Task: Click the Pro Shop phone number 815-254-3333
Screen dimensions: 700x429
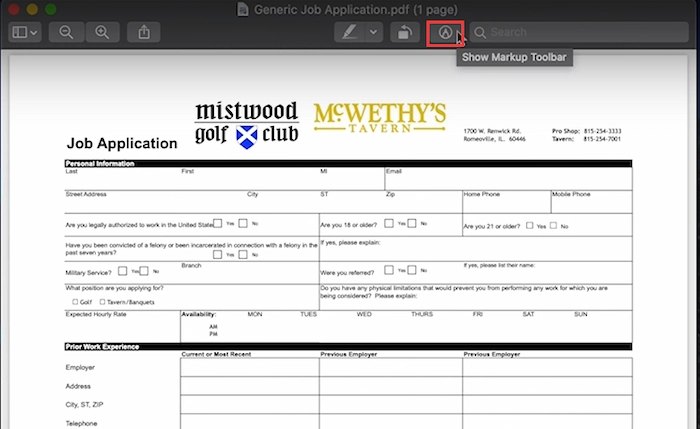Action: 602,131
